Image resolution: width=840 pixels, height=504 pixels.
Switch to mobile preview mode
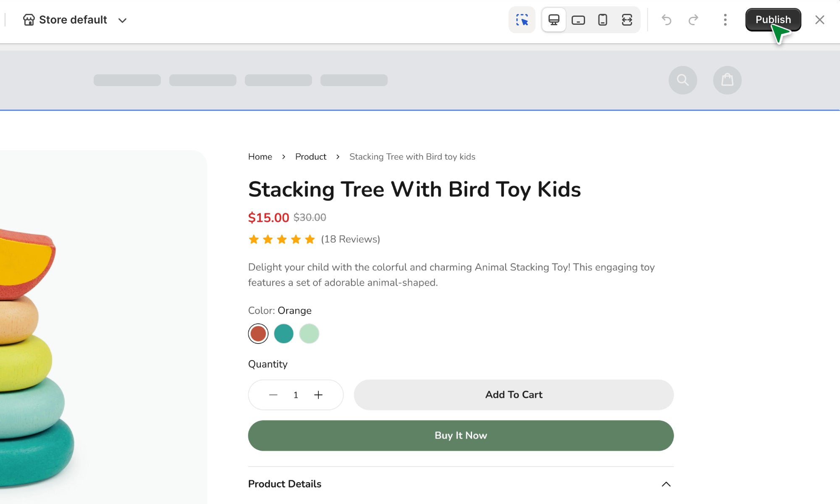[602, 20]
